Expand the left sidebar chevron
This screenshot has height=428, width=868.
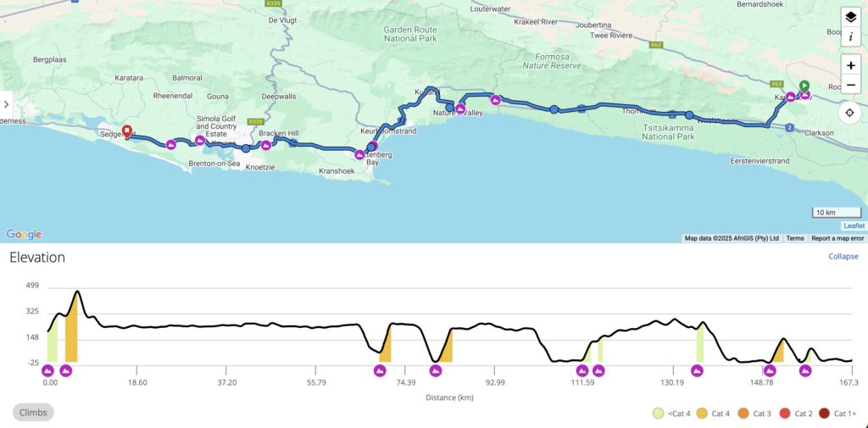tap(6, 104)
